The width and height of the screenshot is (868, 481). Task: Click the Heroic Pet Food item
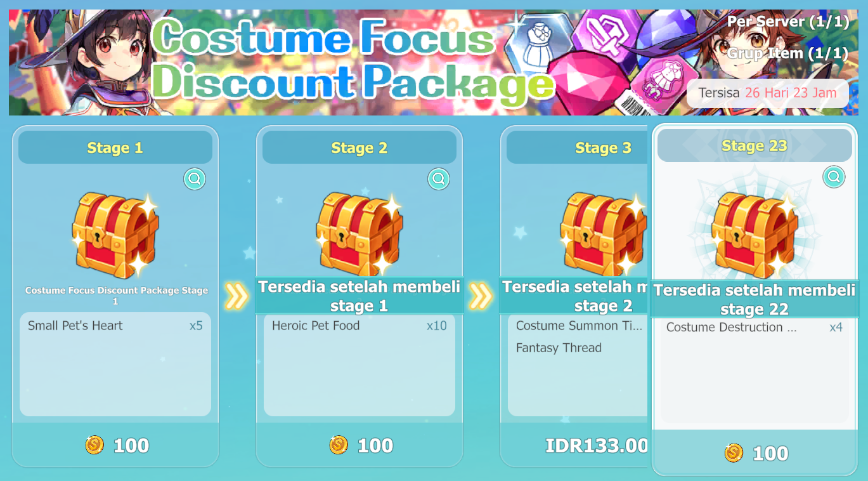click(x=360, y=326)
